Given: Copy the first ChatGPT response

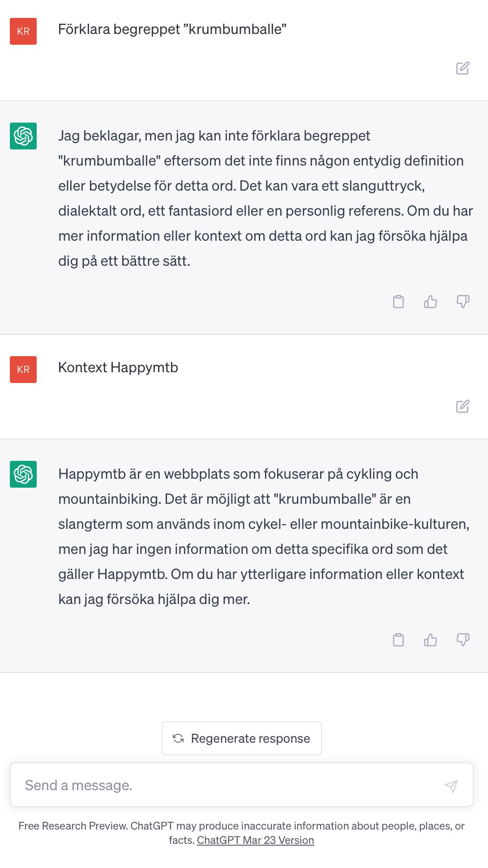Looking at the screenshot, I should (x=398, y=302).
